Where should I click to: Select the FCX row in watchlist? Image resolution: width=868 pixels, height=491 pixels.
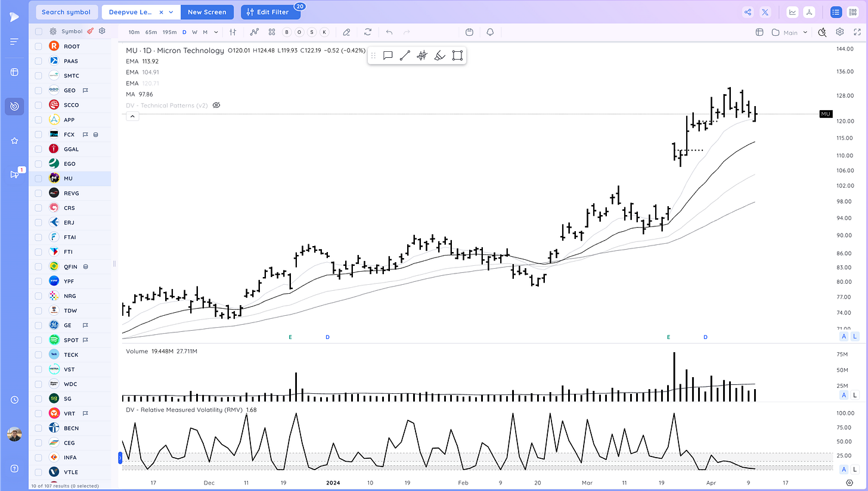tap(70, 134)
